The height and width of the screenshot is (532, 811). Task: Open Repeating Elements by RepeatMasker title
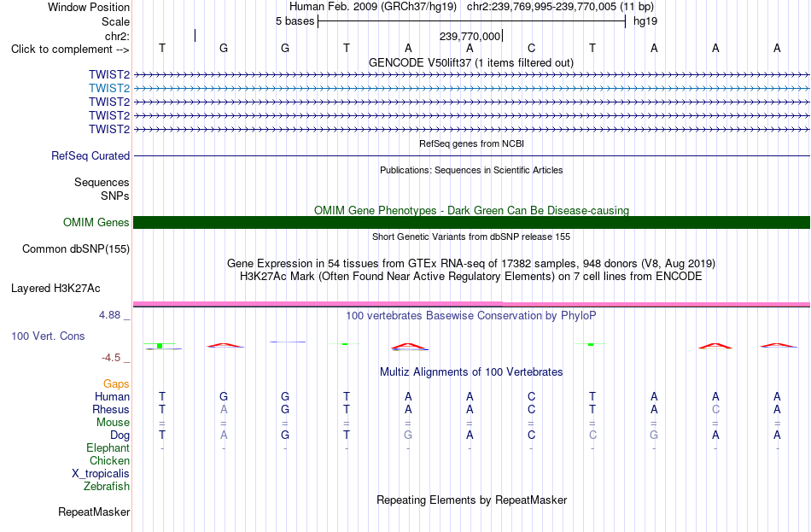(x=471, y=500)
